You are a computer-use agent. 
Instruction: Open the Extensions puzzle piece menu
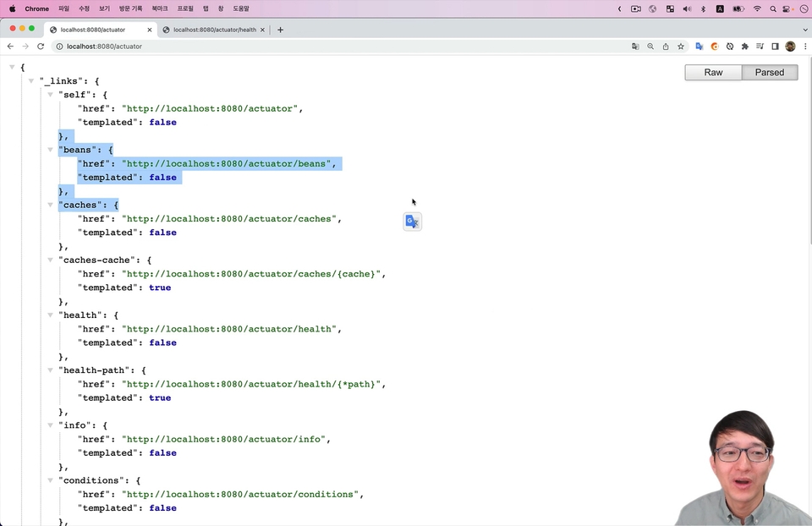click(x=744, y=46)
